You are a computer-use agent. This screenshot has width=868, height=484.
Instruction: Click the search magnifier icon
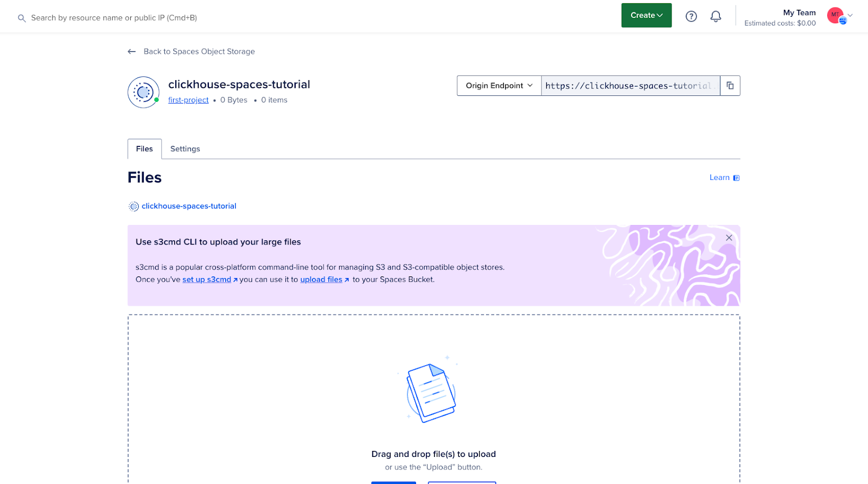22,18
